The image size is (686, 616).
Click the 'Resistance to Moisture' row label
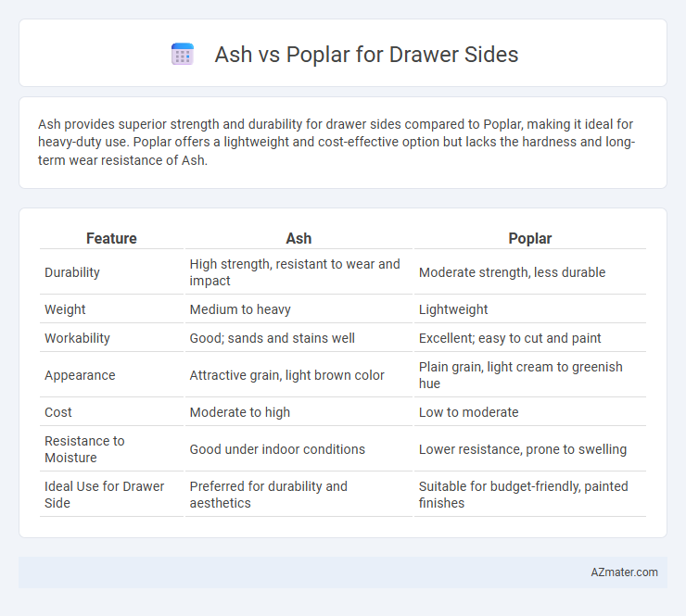coord(84,449)
